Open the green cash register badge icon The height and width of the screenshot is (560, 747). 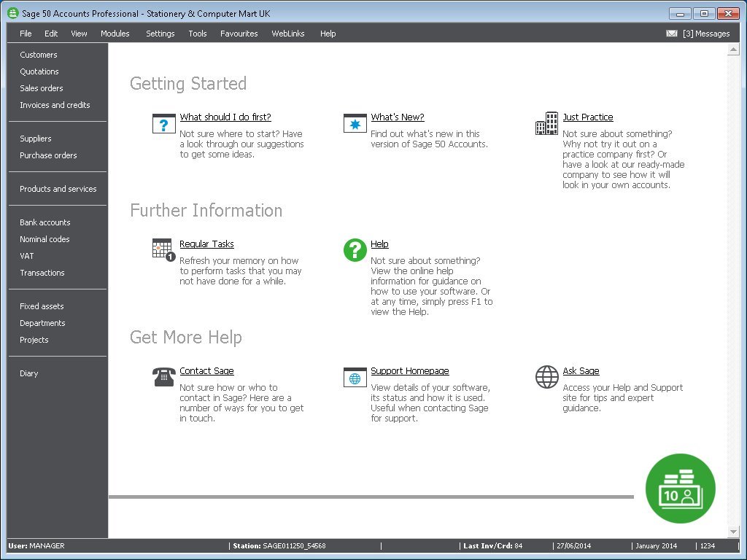[x=680, y=489]
